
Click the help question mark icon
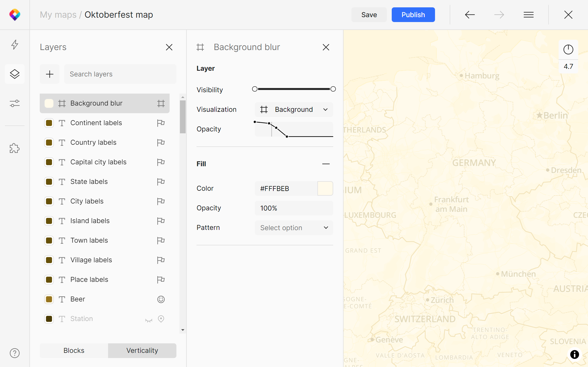15,353
